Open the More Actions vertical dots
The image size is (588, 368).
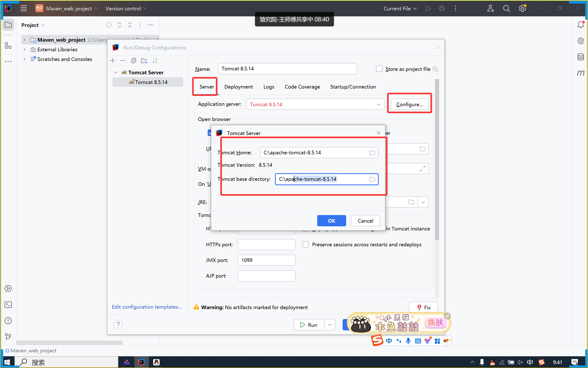(x=455, y=9)
